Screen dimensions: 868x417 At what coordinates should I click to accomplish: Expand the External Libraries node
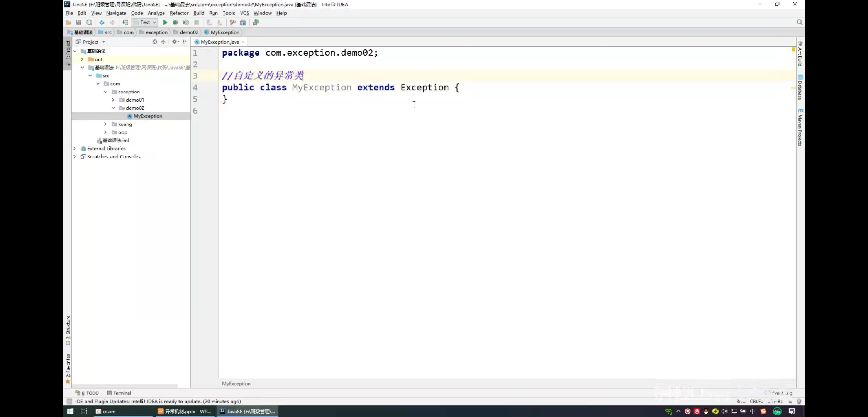point(75,148)
